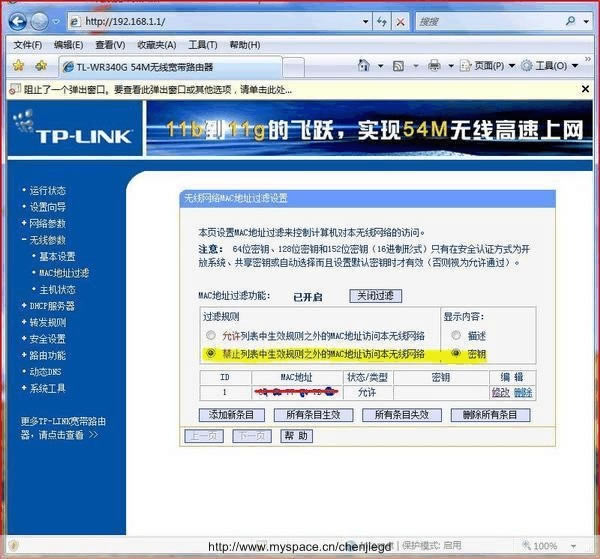Open the Print icon dropdown arrow
This screenshot has width=600, height=559.
pyautogui.click(x=451, y=66)
